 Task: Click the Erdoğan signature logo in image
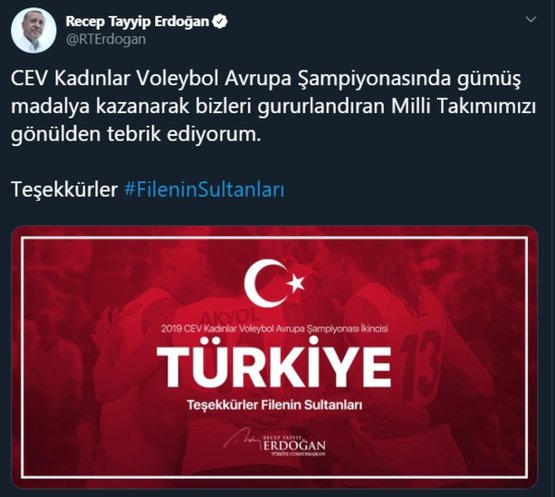275,442
